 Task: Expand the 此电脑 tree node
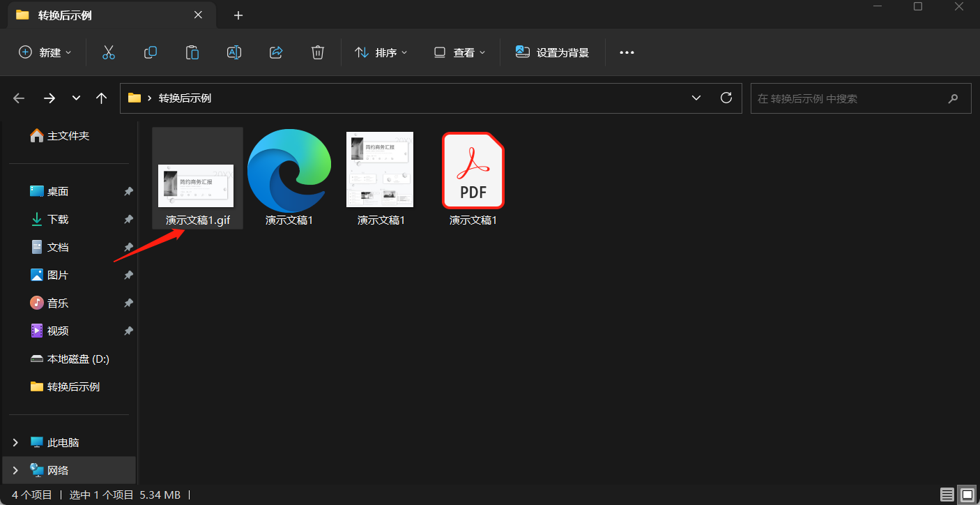[x=15, y=442]
